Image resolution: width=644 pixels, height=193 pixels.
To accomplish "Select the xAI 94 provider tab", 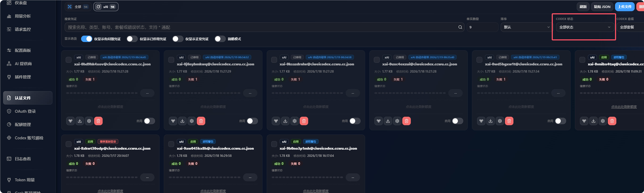I will point(106,7).
